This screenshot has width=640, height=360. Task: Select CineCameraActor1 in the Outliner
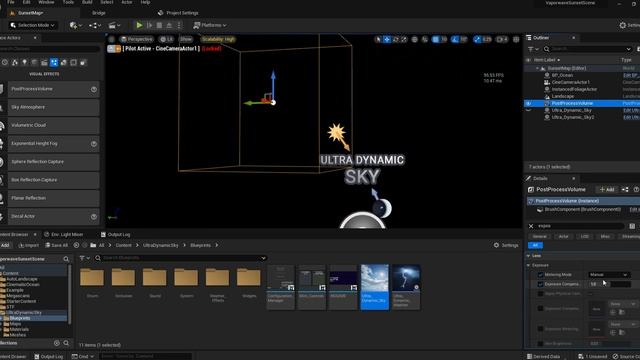pos(570,82)
